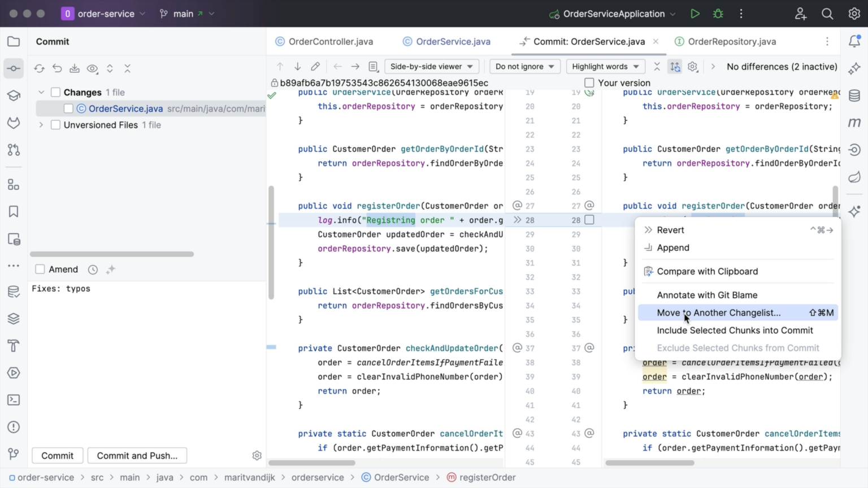The width and height of the screenshot is (868, 488).
Task: Refresh changes in the Commit panel
Action: click(39, 68)
